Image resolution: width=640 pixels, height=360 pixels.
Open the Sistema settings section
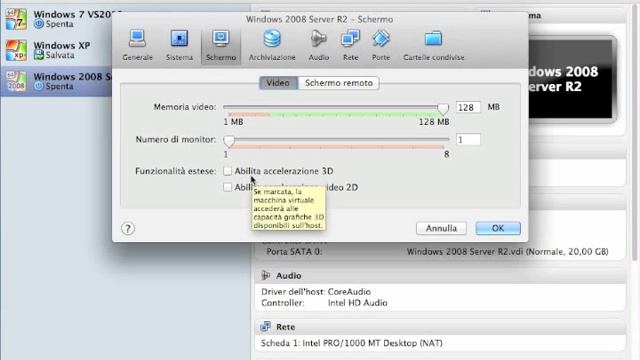pos(179,45)
